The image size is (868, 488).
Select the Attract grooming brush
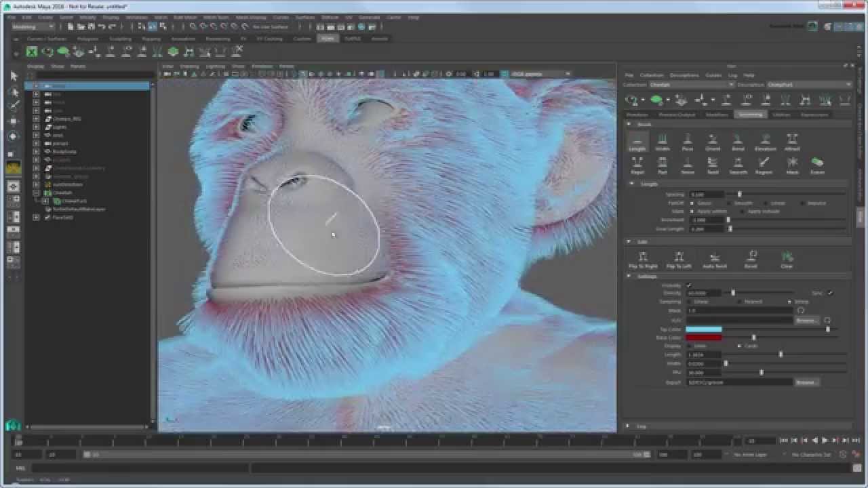(791, 142)
